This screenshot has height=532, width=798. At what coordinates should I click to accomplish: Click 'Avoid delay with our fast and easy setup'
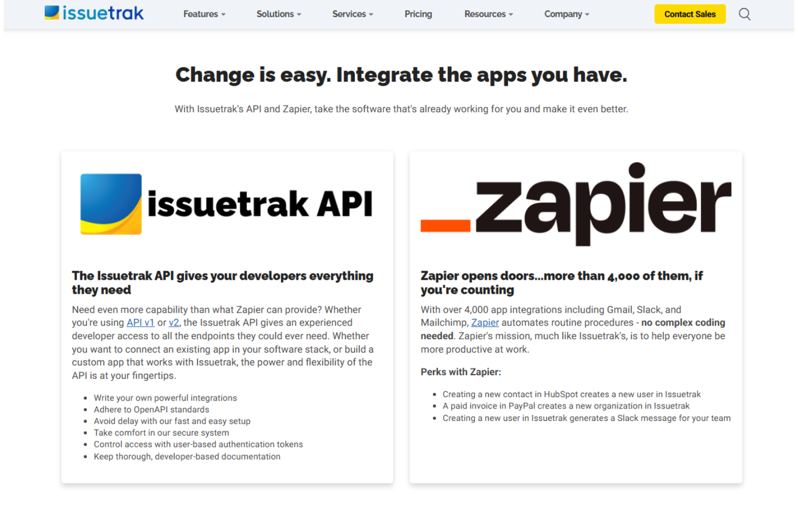click(x=172, y=421)
